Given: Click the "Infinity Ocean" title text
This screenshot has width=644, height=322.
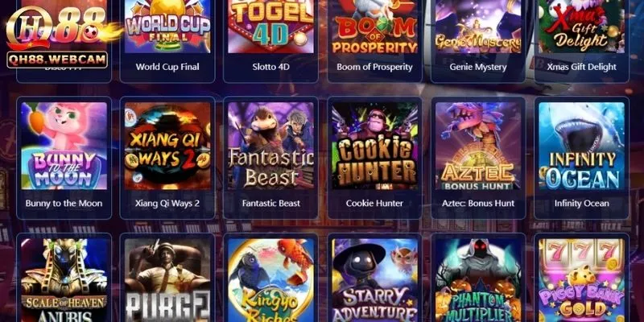Looking at the screenshot, I should point(581,204).
